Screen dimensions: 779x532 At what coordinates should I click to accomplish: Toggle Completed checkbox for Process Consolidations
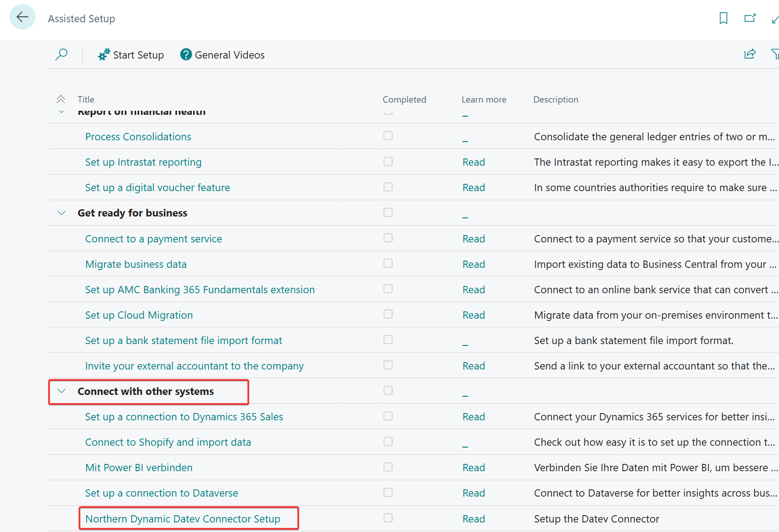pyautogui.click(x=388, y=136)
